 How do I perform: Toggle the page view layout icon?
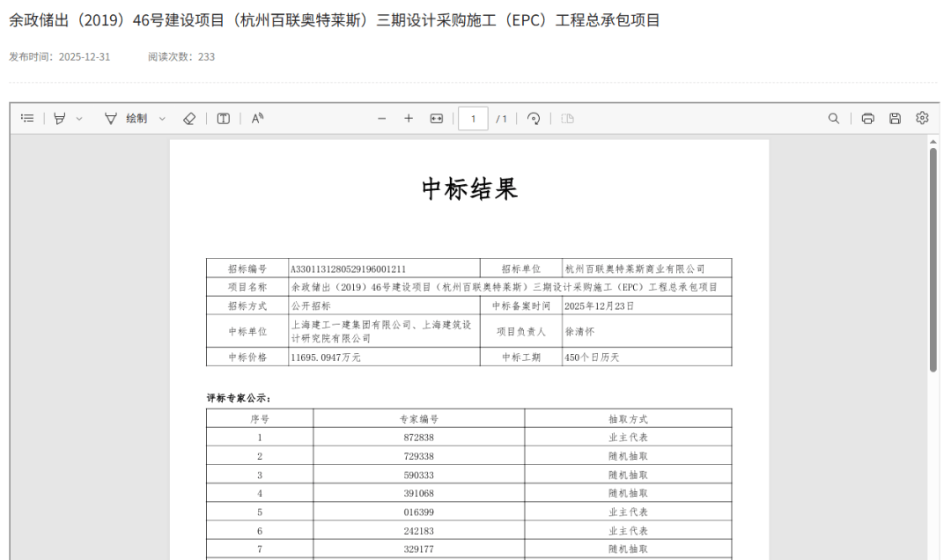point(567,119)
